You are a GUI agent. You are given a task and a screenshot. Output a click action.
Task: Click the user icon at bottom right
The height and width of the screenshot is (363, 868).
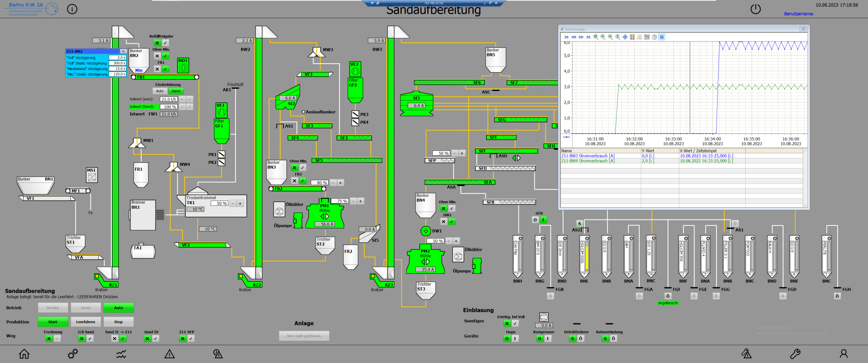pyautogui.click(x=843, y=354)
